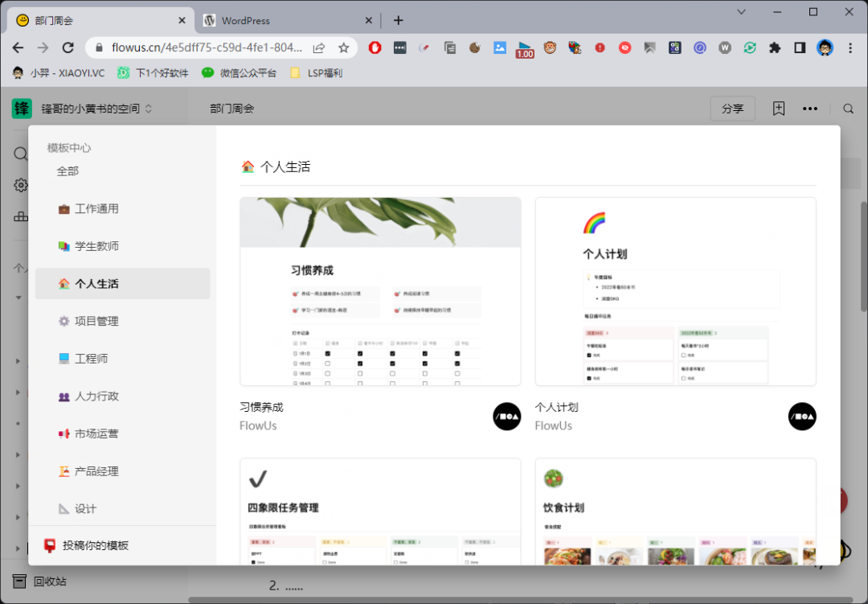The image size is (868, 604).
Task: Click the red Opera-style extension icon
Action: pos(375,47)
